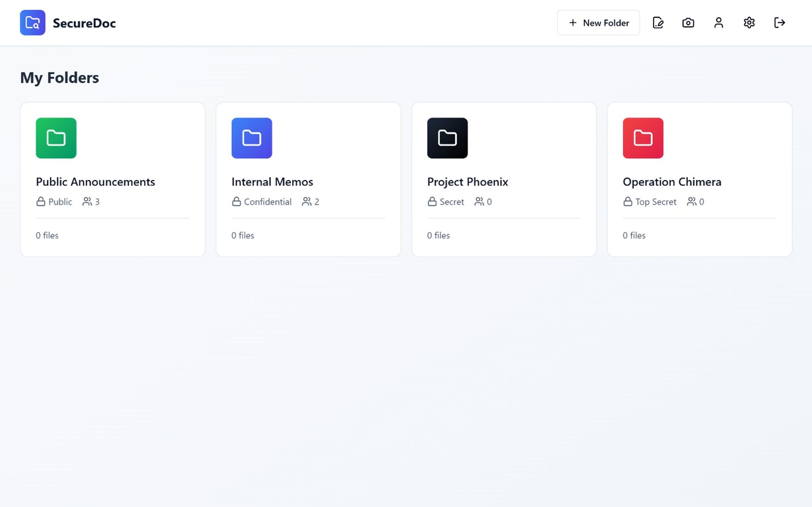Click the black Project Phoenix folder icon
This screenshot has width=812, height=507.
coord(448,138)
